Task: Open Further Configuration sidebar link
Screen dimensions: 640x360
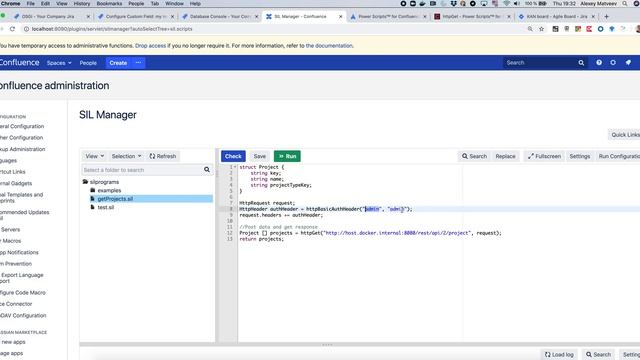Action: [22, 138]
